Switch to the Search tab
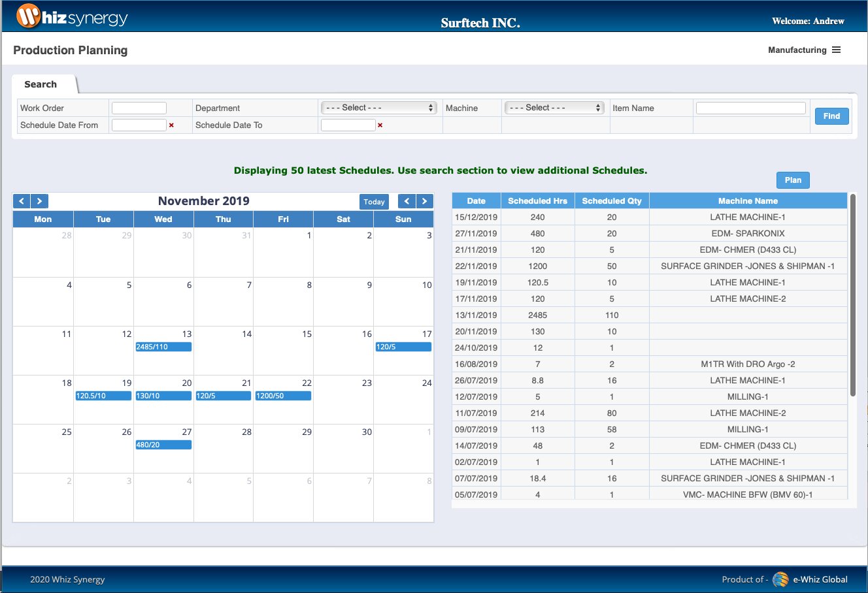This screenshot has height=593, width=868. coord(41,84)
